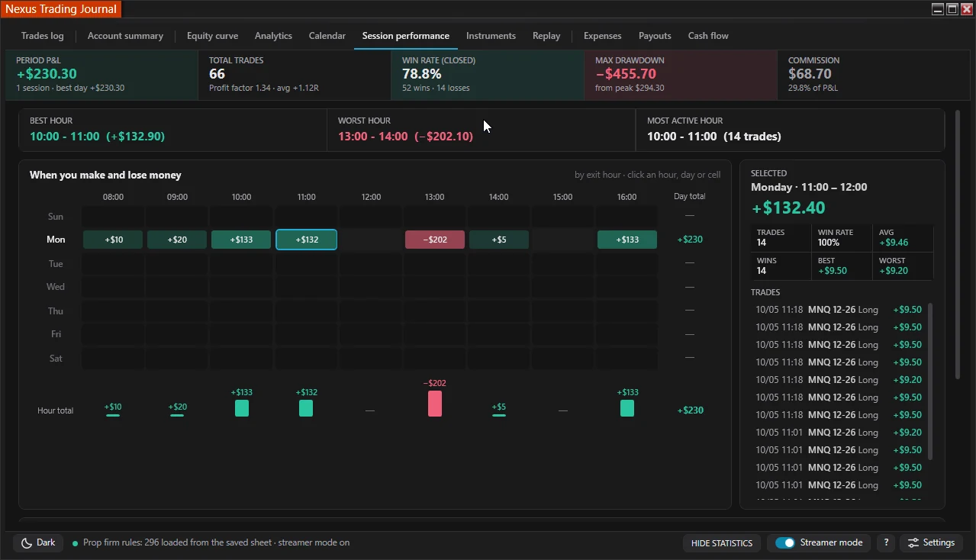976x560 pixels.
Task: Click the moon icon in Dark button
Action: point(27,542)
